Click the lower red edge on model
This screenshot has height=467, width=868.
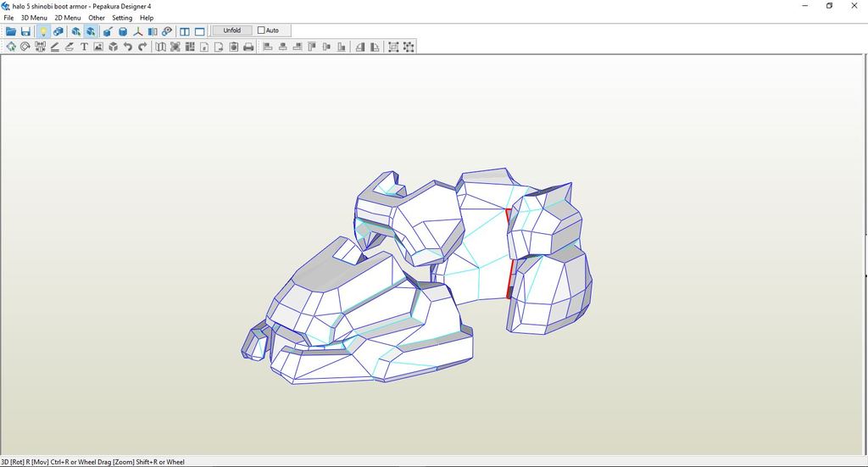pos(510,279)
